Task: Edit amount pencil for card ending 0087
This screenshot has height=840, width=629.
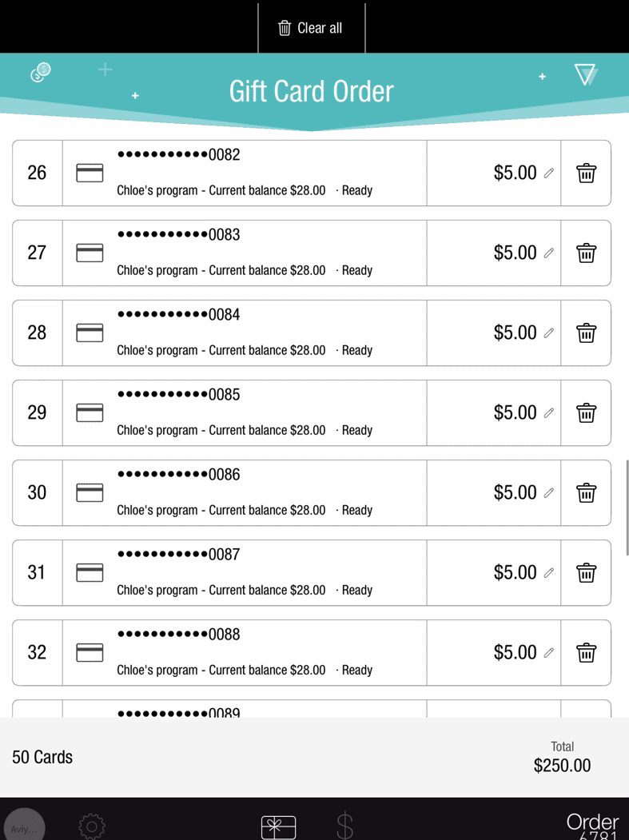Action: pos(548,573)
